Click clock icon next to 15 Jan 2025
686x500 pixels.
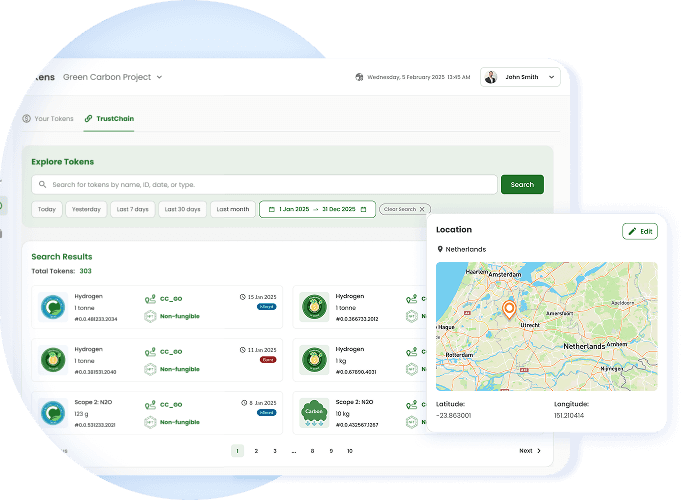coord(243,297)
